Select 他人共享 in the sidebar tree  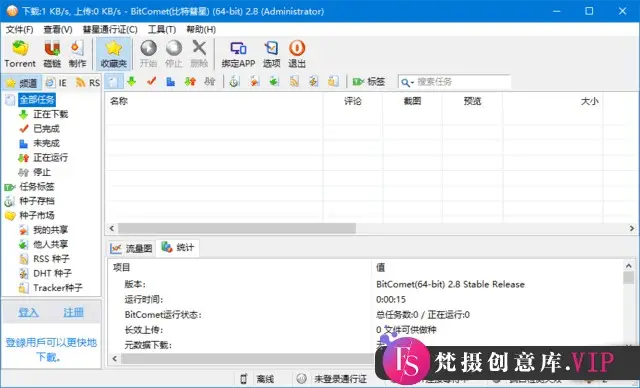pos(51,244)
